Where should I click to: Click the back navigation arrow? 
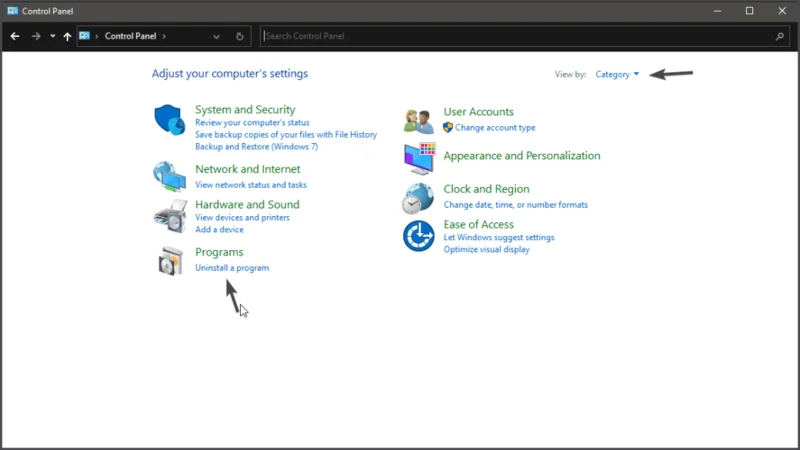point(15,36)
